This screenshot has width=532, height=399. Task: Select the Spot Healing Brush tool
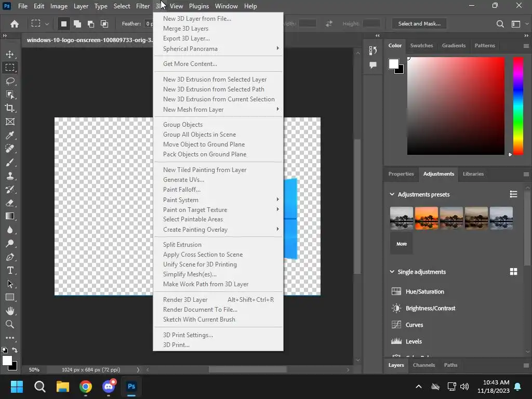point(10,149)
